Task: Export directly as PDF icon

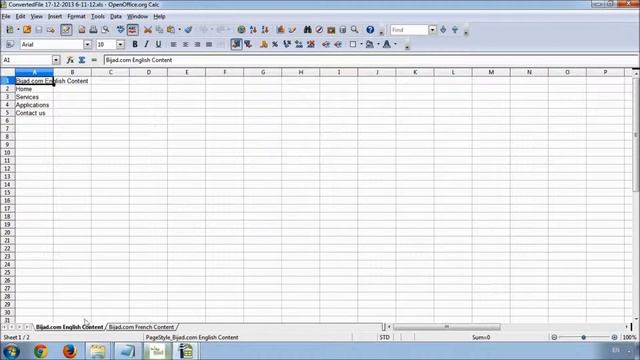Action: 82,30
